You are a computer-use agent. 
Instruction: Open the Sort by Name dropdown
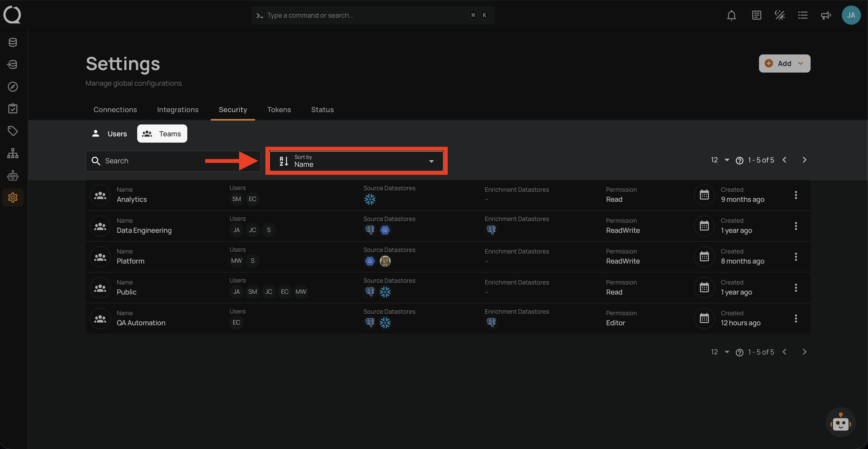tap(356, 161)
